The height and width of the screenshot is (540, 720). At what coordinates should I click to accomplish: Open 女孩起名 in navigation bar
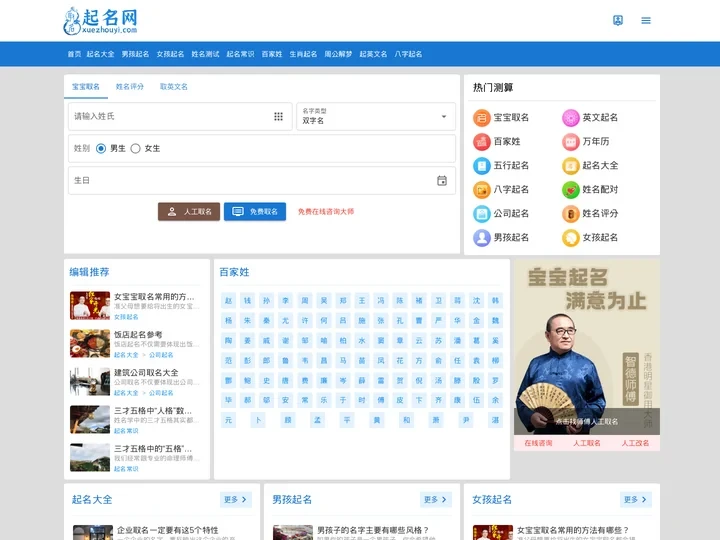click(x=170, y=54)
